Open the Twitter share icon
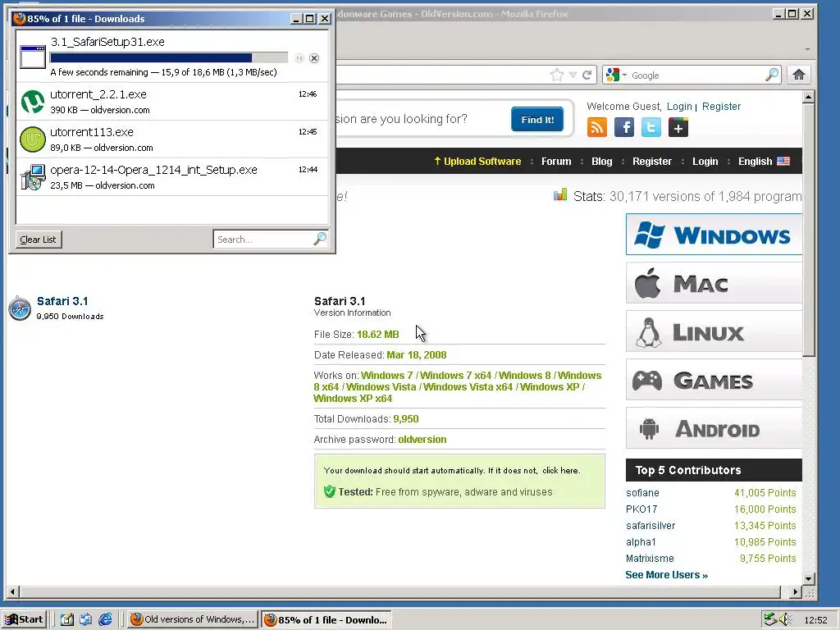The width and height of the screenshot is (840, 630). 651,127
